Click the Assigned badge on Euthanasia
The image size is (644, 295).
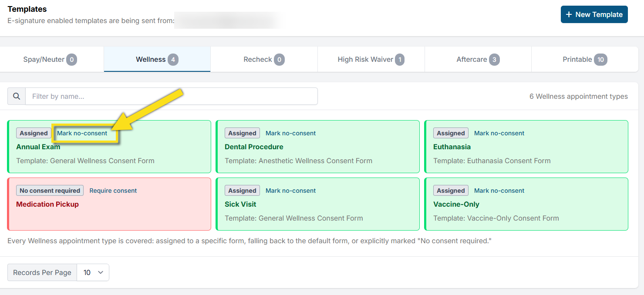451,133
